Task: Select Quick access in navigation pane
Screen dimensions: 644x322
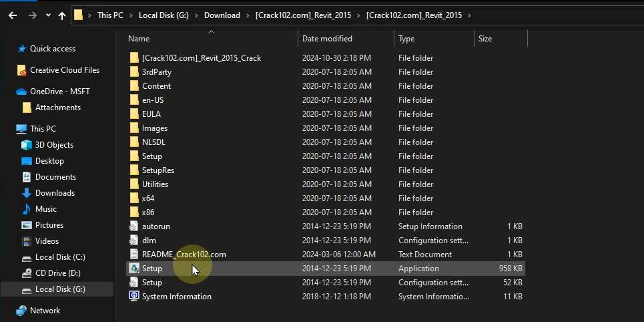Action: click(x=52, y=49)
